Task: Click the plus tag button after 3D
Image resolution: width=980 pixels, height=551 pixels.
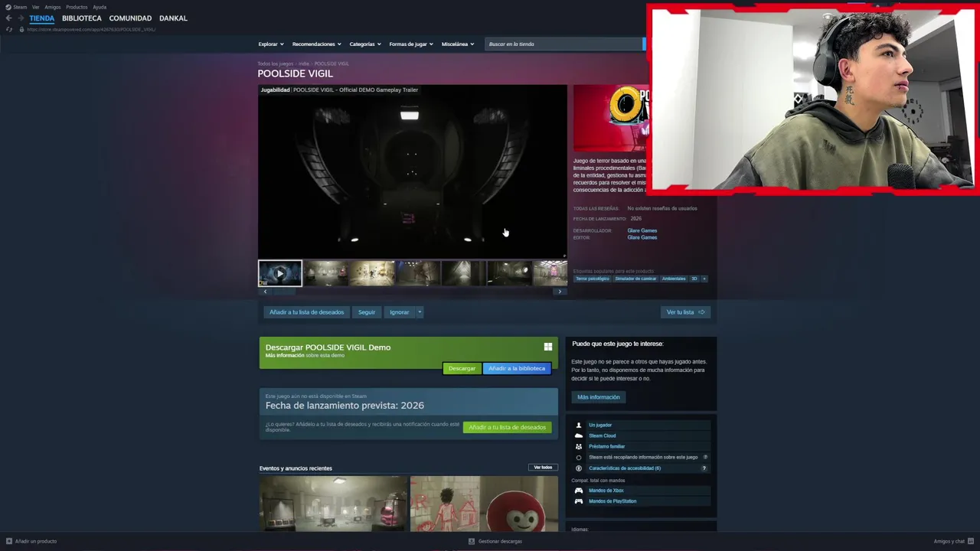Action: [x=704, y=279]
